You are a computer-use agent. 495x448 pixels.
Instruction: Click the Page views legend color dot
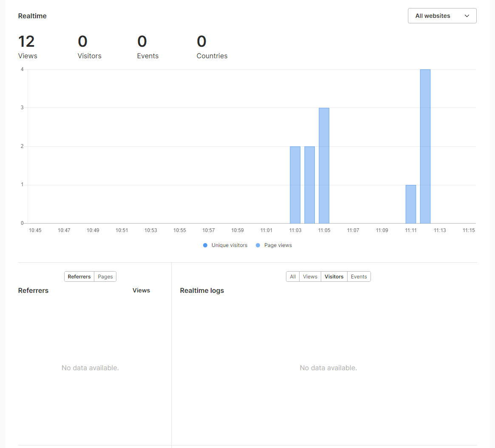tap(258, 245)
